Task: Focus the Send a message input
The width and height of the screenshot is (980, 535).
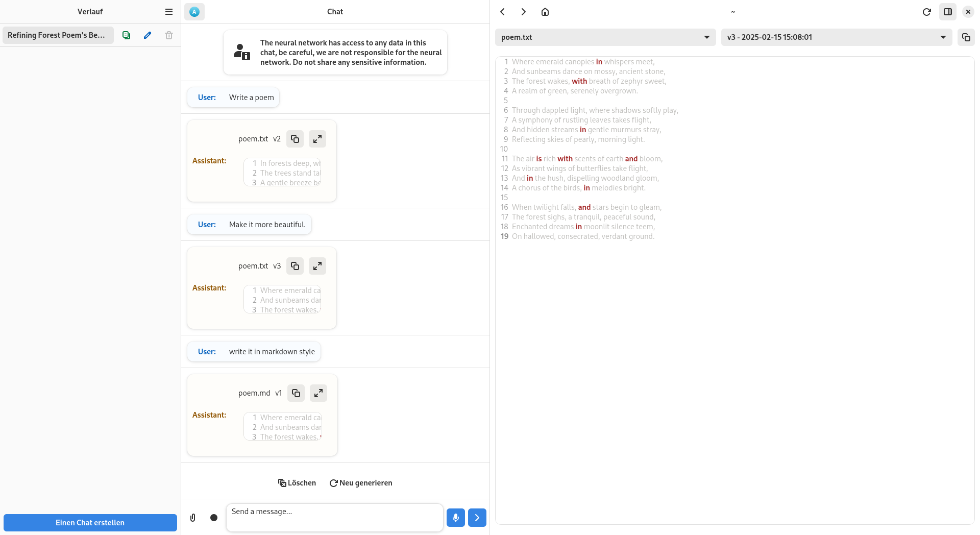Action: pyautogui.click(x=335, y=518)
